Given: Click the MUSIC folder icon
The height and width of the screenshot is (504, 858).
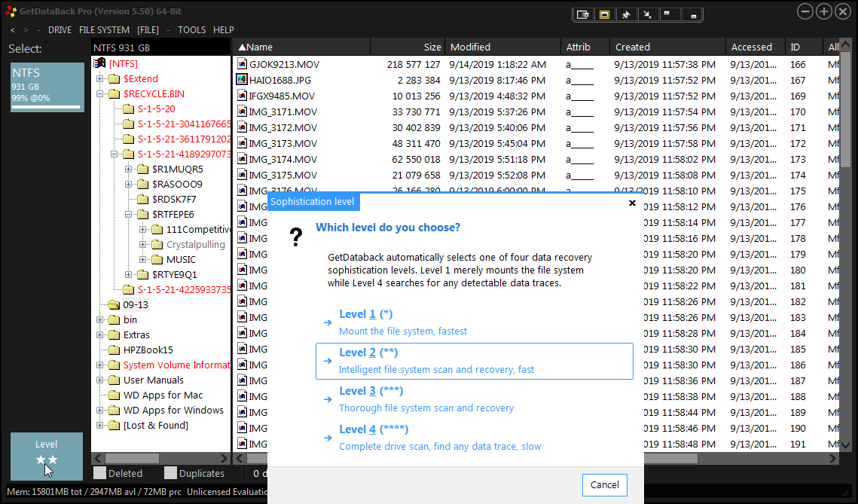Looking at the screenshot, I should click(157, 259).
